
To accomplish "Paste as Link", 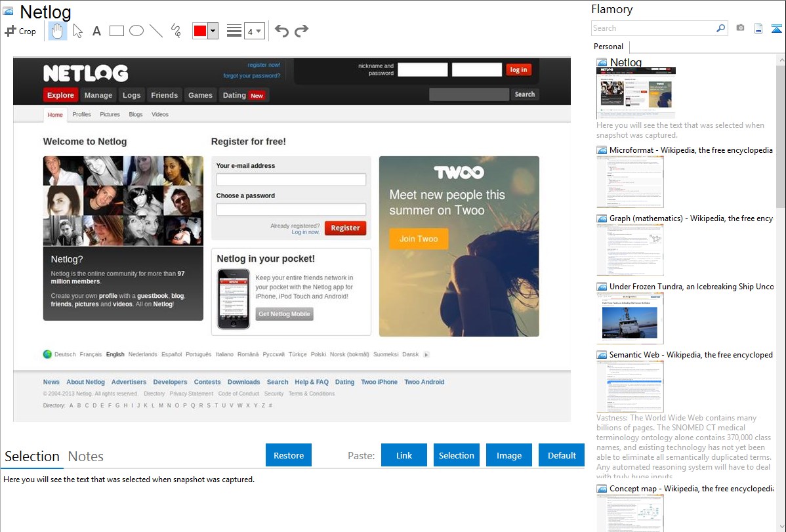I will 404,455.
